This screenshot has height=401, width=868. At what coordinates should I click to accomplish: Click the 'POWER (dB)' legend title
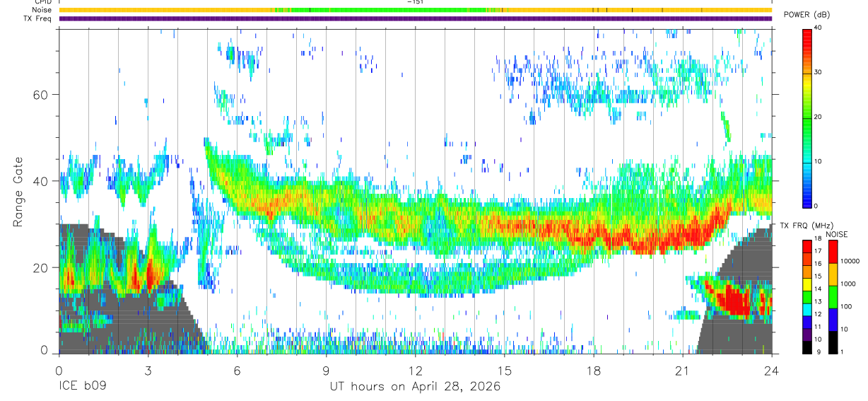tap(807, 15)
